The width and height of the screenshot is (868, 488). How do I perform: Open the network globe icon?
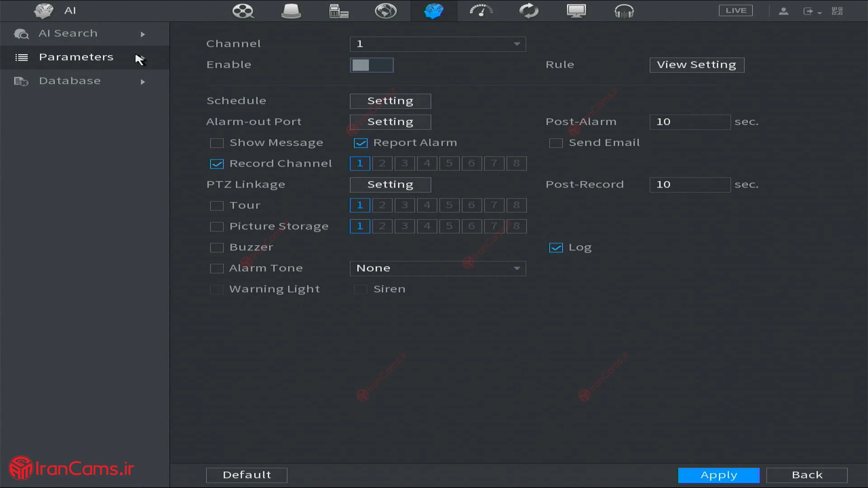click(x=386, y=11)
